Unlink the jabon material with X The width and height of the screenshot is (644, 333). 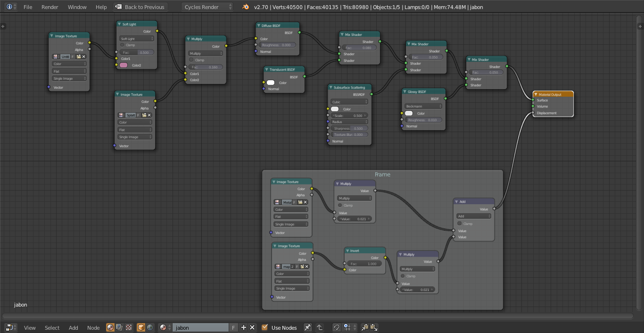point(252,327)
